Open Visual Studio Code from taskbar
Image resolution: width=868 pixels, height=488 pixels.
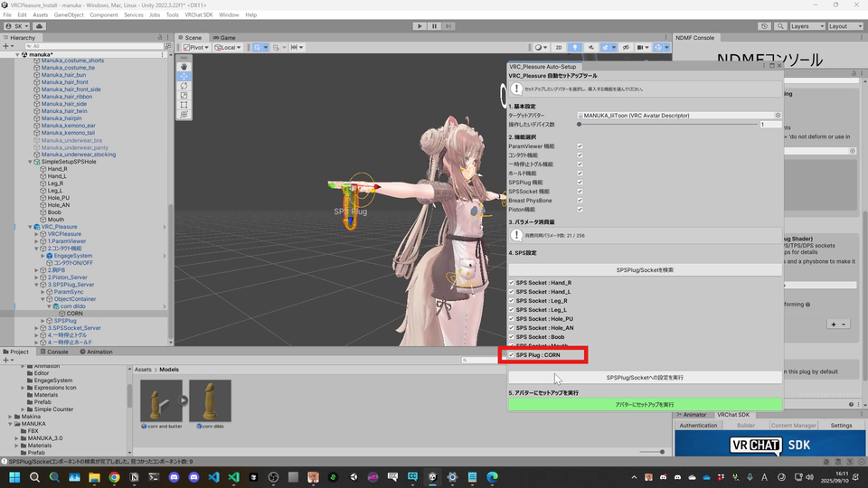point(213,477)
